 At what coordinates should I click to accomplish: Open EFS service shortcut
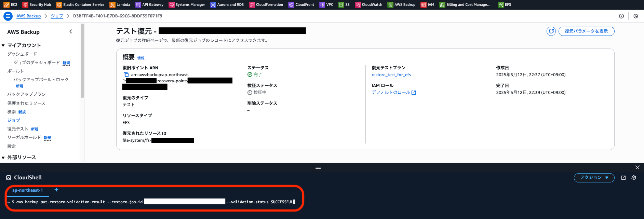(504, 4)
